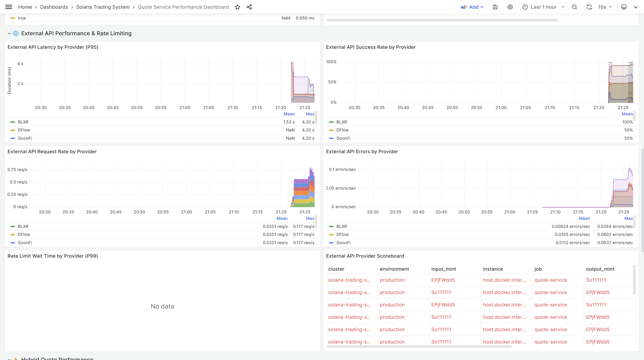Refresh the dashboard manually

[x=589, y=7]
